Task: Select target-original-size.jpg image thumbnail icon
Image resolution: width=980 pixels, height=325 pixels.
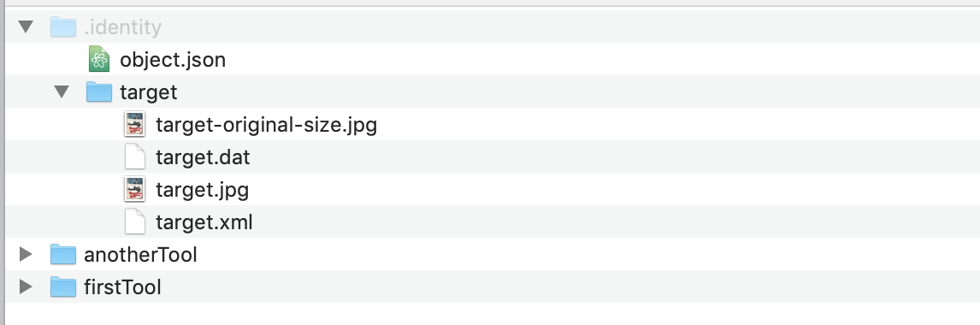Action: click(135, 124)
